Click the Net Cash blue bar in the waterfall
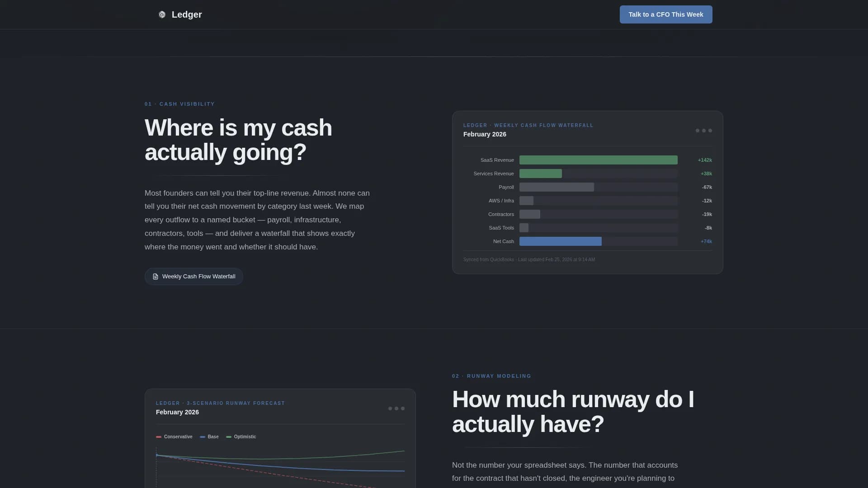The image size is (868, 488). point(561,241)
